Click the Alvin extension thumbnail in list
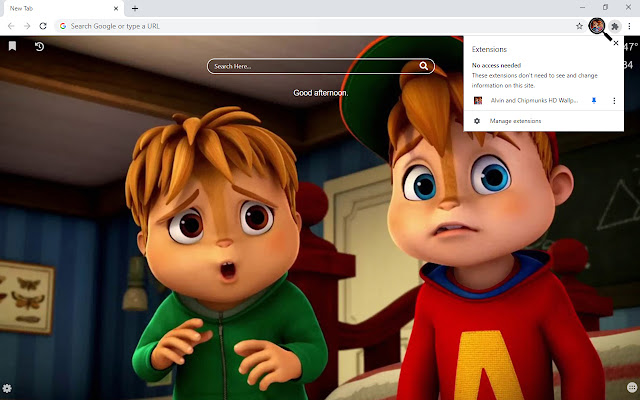640x400 pixels. pyautogui.click(x=478, y=100)
